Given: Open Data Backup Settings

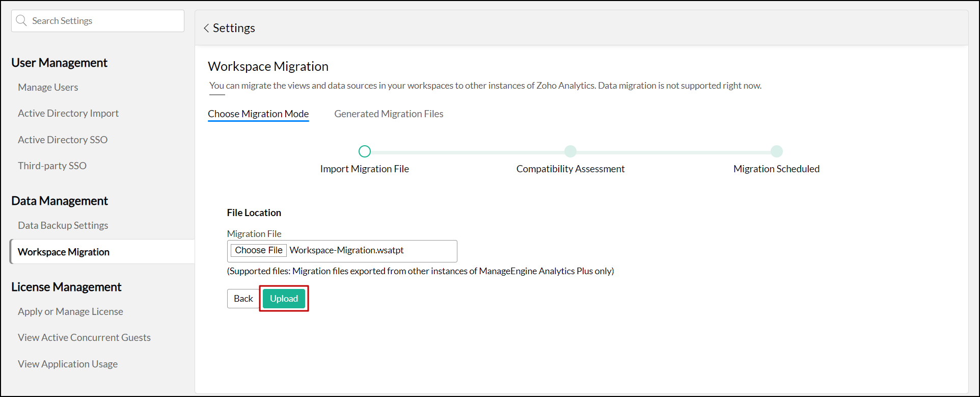Looking at the screenshot, I should tap(63, 225).
